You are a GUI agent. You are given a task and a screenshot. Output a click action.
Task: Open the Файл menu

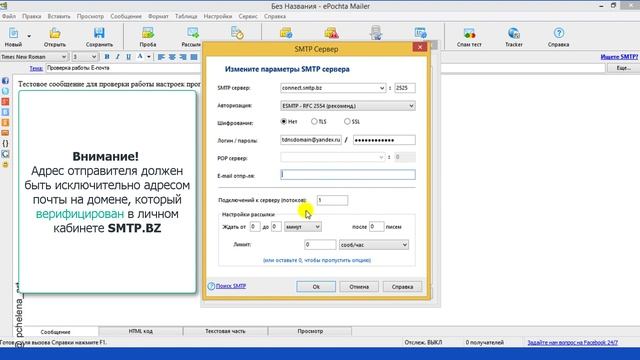(x=9, y=16)
